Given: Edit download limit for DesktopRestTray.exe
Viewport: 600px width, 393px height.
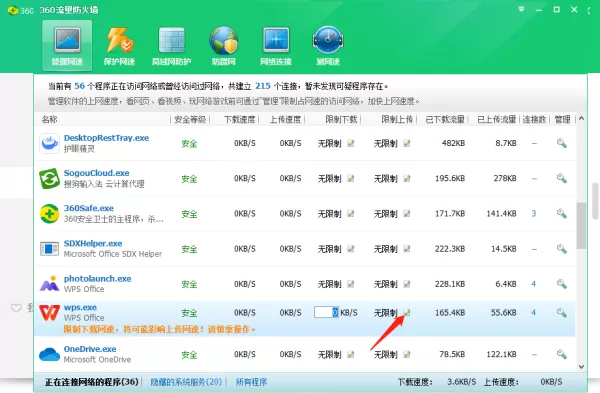Looking at the screenshot, I should [x=351, y=144].
